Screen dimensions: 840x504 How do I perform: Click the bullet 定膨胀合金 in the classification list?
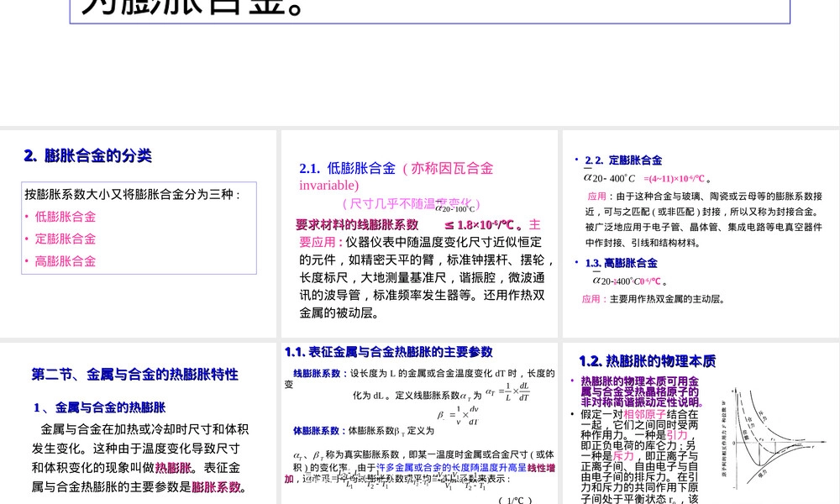pyautogui.click(x=65, y=239)
